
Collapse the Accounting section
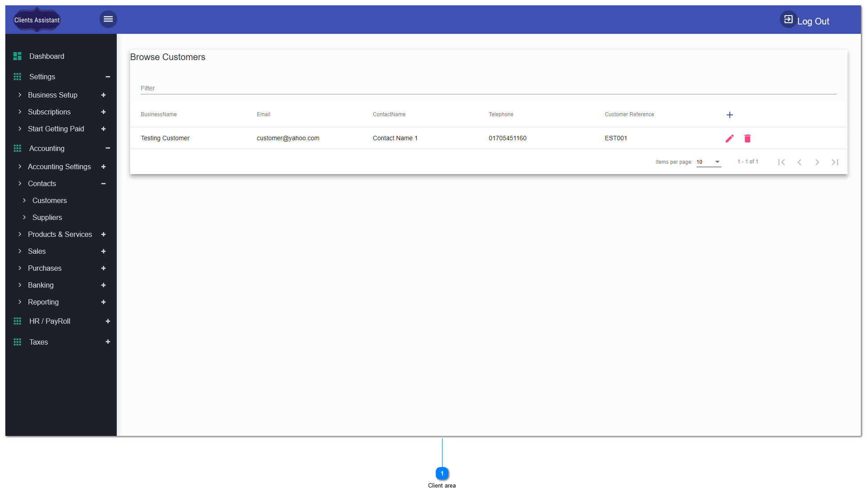108,148
